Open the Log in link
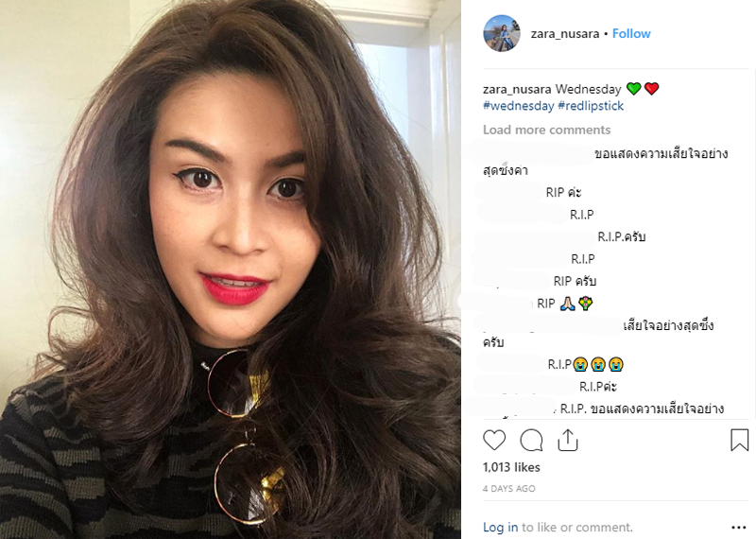This screenshot has width=756, height=539. tap(501, 527)
